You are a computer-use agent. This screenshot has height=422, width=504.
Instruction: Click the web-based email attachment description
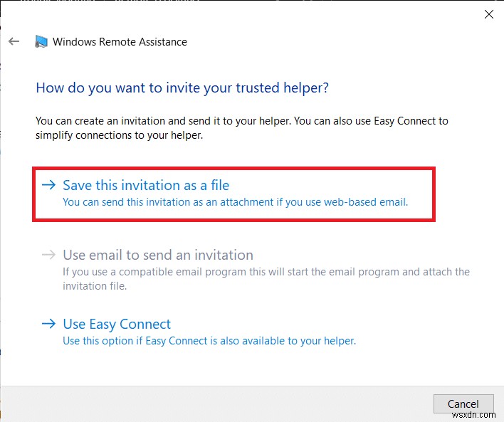pos(235,202)
